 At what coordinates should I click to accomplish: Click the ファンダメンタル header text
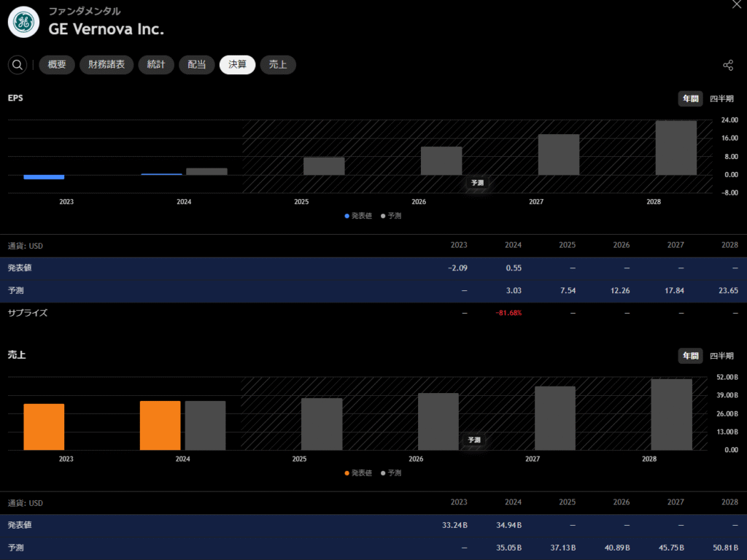tap(85, 11)
